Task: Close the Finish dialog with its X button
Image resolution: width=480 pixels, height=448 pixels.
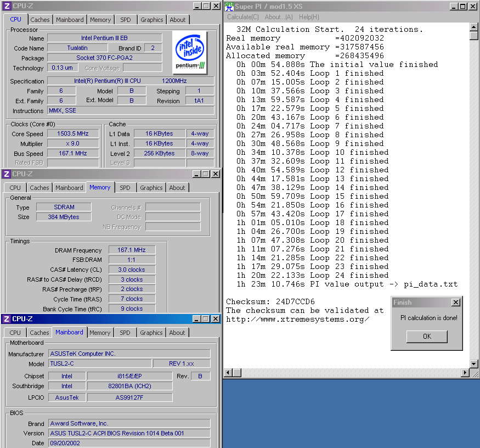Action: coord(455,303)
